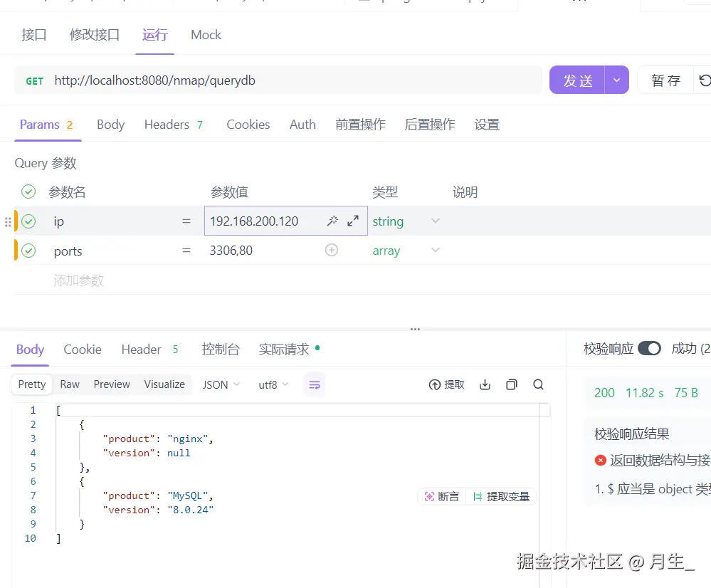Open the response Header tab
Image resolution: width=711 pixels, height=588 pixels.
149,350
